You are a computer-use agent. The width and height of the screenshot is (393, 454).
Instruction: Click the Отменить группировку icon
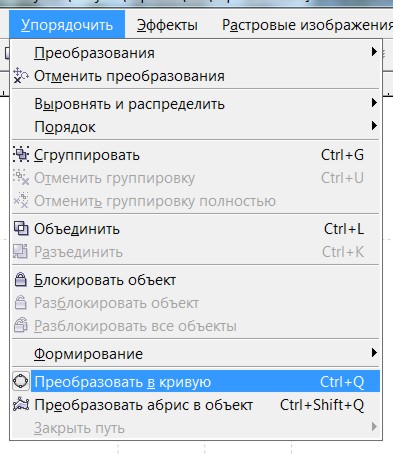(21, 177)
